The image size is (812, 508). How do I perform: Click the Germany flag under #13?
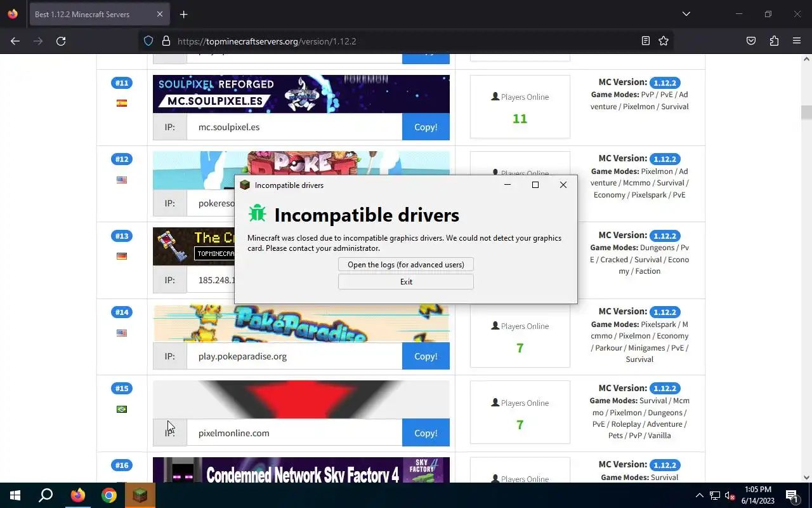tap(122, 256)
